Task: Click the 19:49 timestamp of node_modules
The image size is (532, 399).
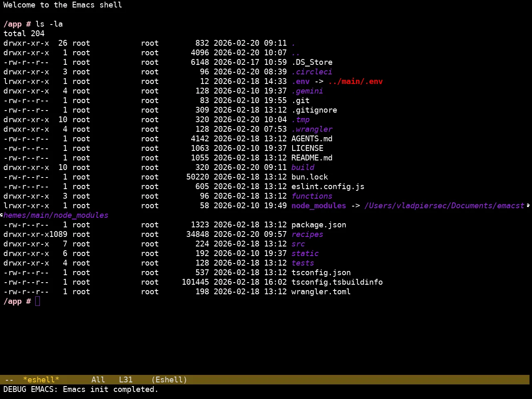Action: click(x=275, y=206)
